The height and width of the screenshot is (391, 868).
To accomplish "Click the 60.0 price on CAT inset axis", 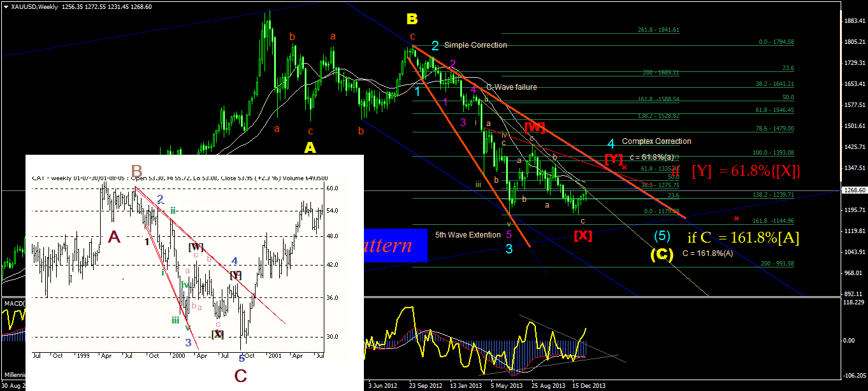I will click(331, 188).
